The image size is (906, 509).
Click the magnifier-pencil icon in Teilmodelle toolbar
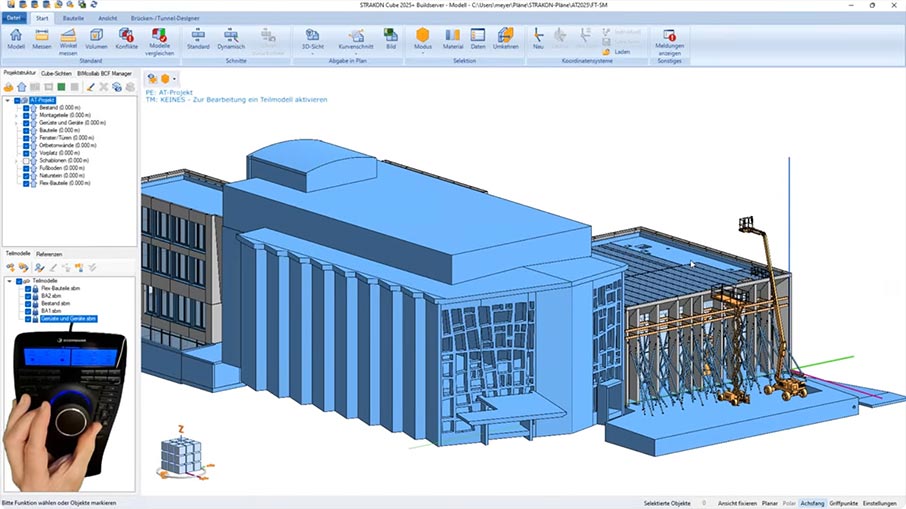(x=39, y=267)
